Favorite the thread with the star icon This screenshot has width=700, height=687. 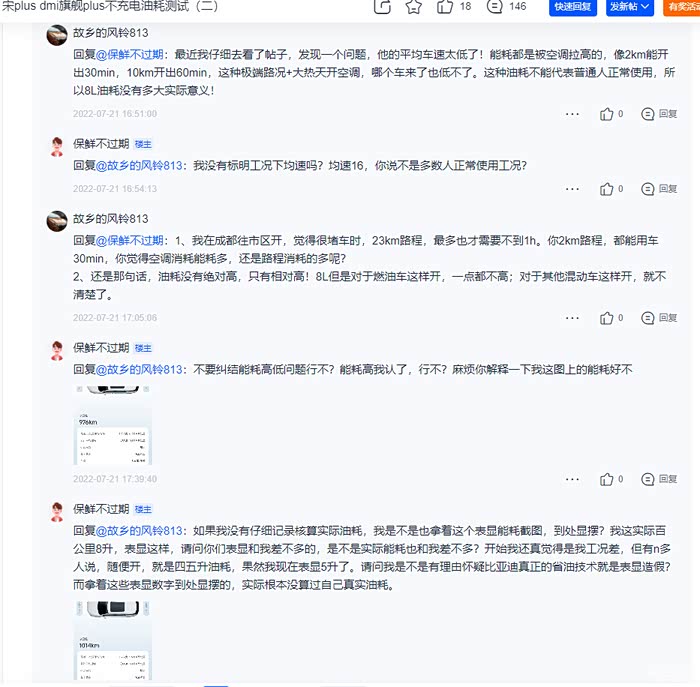(414, 7)
